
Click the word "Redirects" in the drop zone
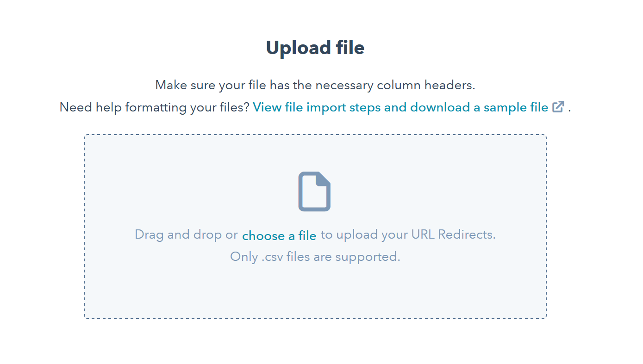466,234
